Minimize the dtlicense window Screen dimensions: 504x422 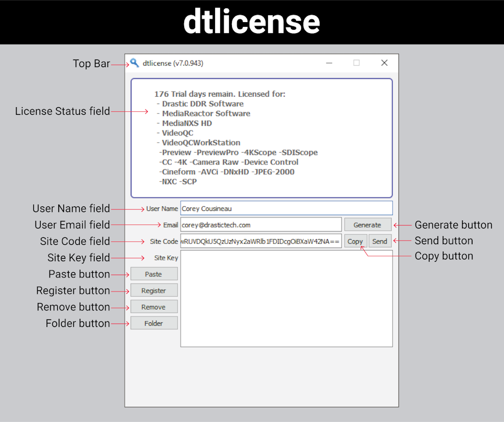tap(329, 63)
